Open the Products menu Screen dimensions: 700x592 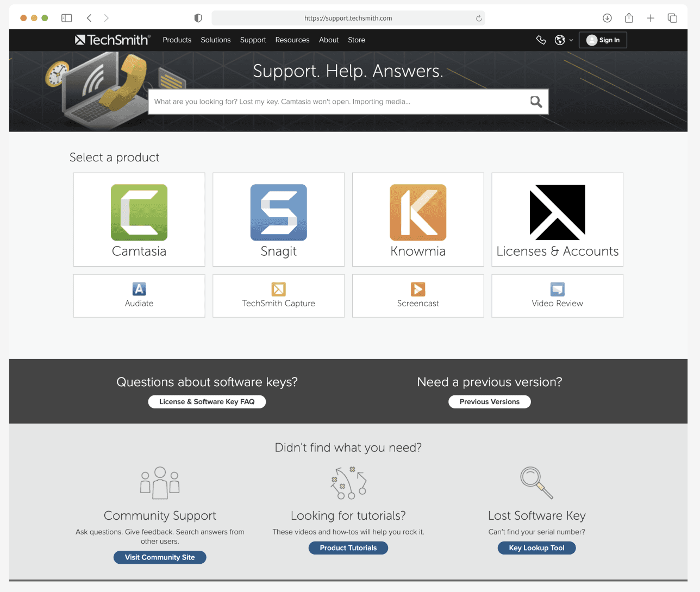pyautogui.click(x=177, y=40)
